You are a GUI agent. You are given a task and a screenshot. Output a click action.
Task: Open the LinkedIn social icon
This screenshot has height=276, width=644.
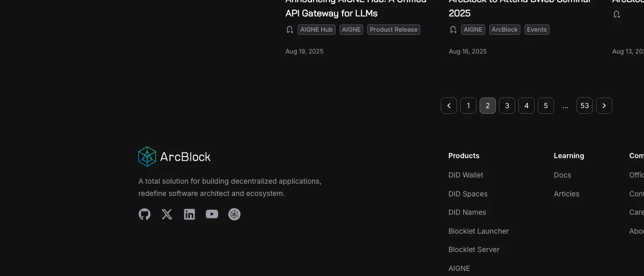(x=189, y=214)
